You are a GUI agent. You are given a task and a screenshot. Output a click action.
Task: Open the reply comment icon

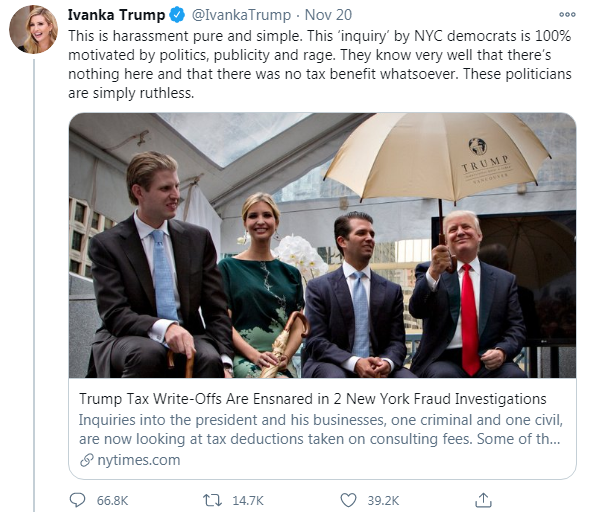pyautogui.click(x=78, y=500)
